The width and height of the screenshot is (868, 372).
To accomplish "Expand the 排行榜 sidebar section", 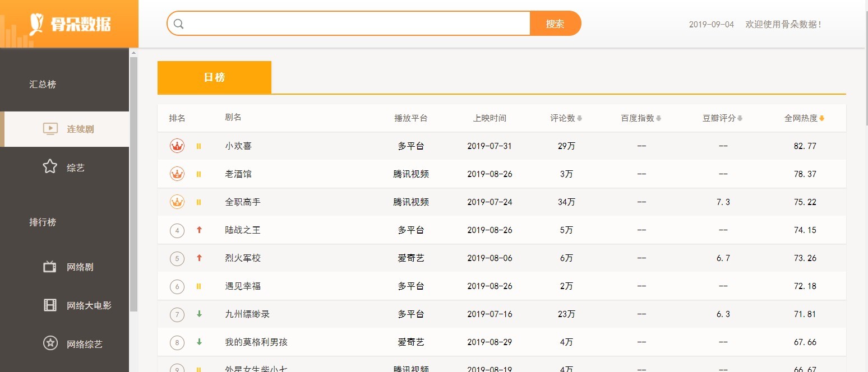I will 41,222.
